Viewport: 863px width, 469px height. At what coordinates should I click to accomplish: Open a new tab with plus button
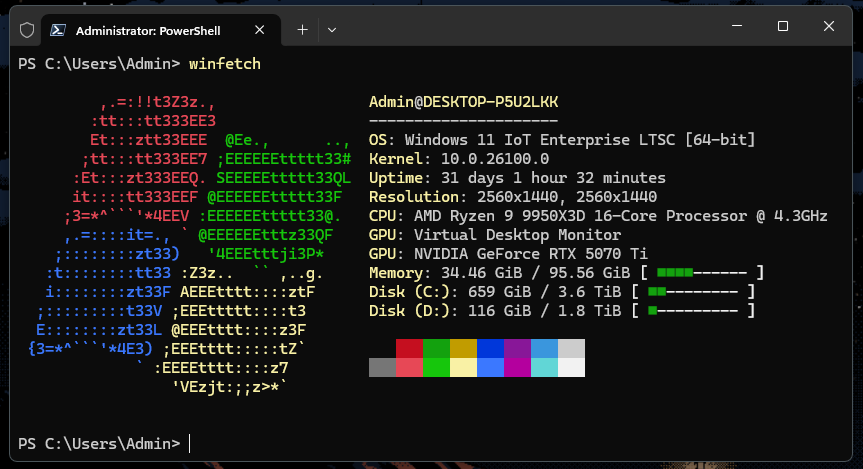point(302,30)
